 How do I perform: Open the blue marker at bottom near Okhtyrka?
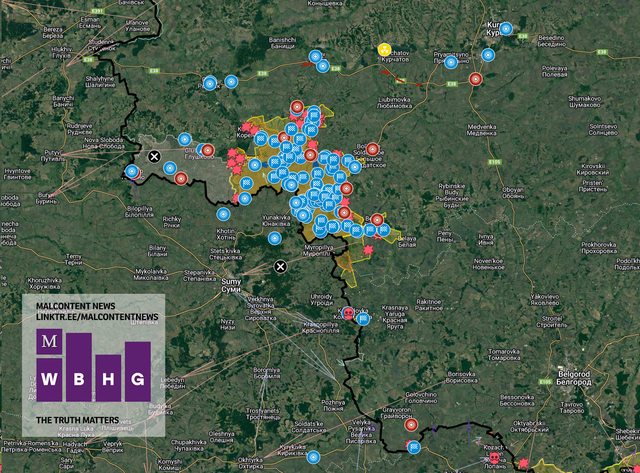tap(313, 457)
